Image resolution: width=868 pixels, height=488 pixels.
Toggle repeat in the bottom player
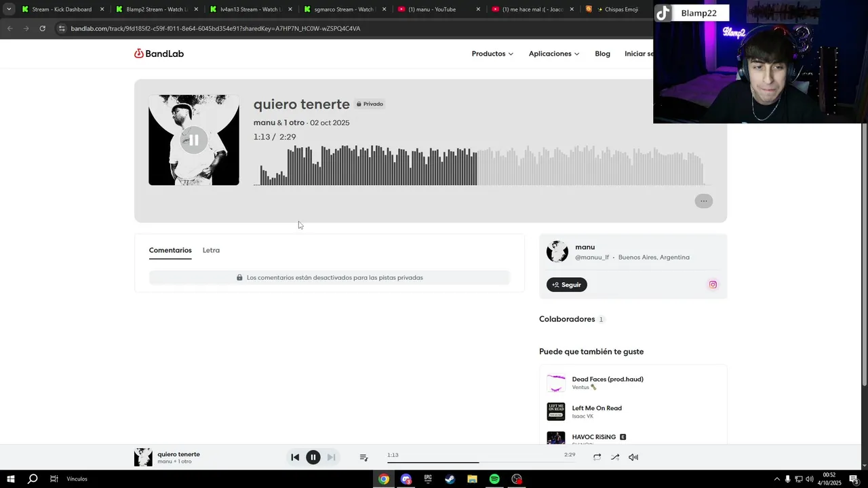[597, 457]
